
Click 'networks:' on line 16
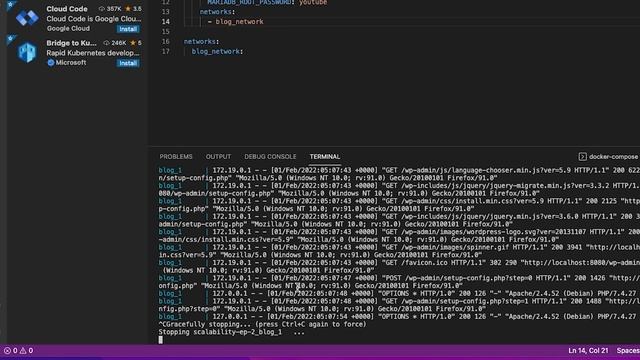click(x=201, y=42)
